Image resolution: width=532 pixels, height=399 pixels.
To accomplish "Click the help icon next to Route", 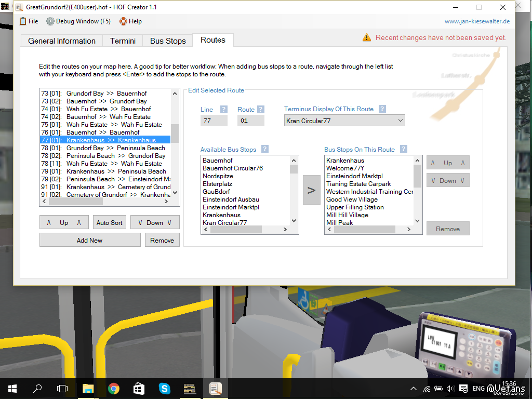I will click(261, 110).
